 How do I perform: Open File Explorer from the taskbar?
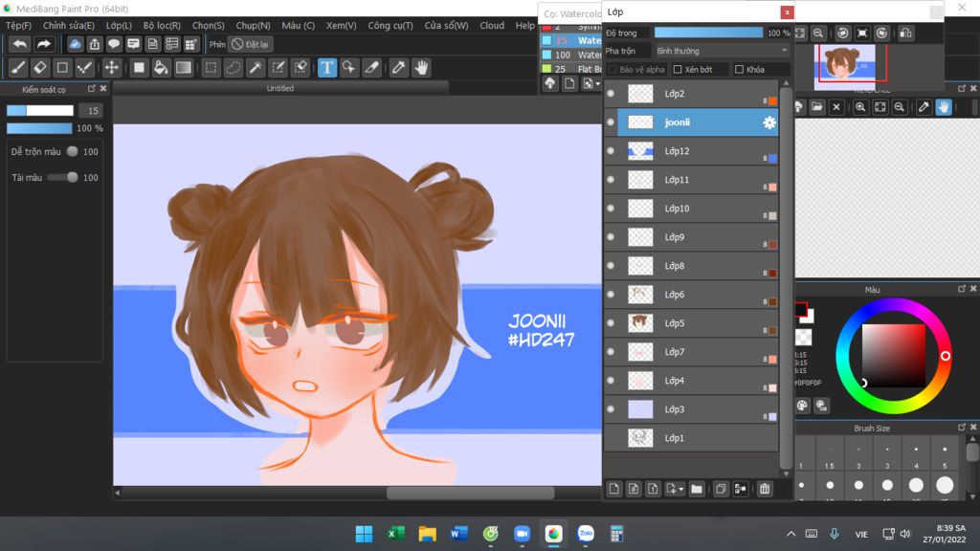click(x=428, y=534)
